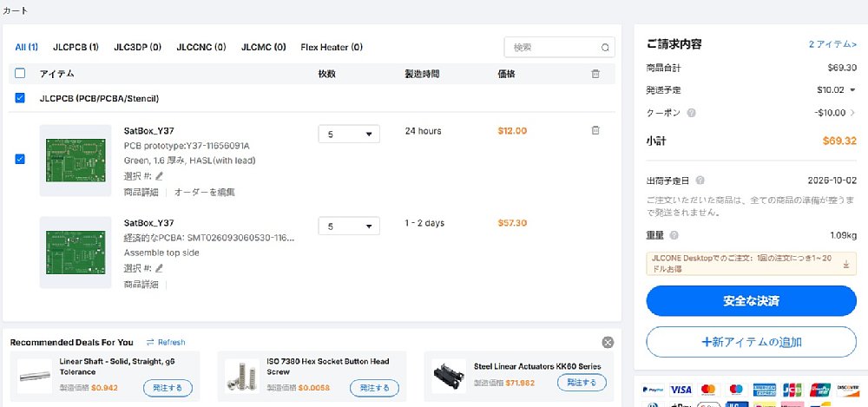Image resolution: width=868 pixels, height=407 pixels.
Task: Click the Discover payment icon
Action: click(x=847, y=390)
